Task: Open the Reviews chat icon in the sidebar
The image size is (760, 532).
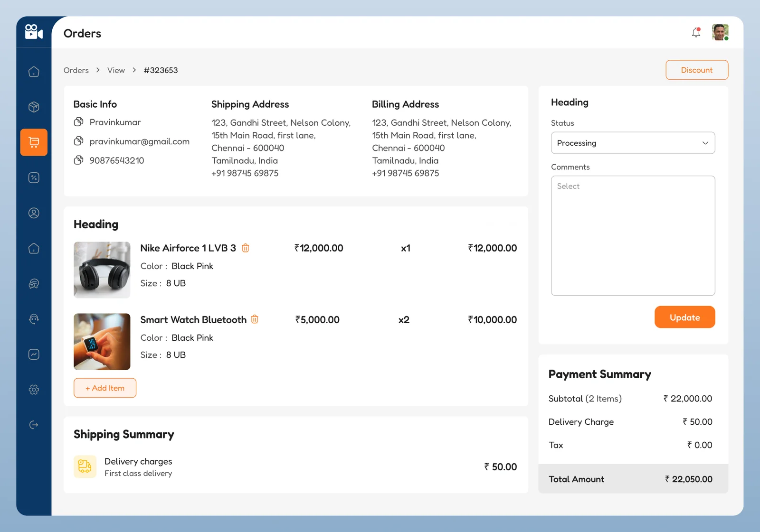Action: tap(34, 284)
